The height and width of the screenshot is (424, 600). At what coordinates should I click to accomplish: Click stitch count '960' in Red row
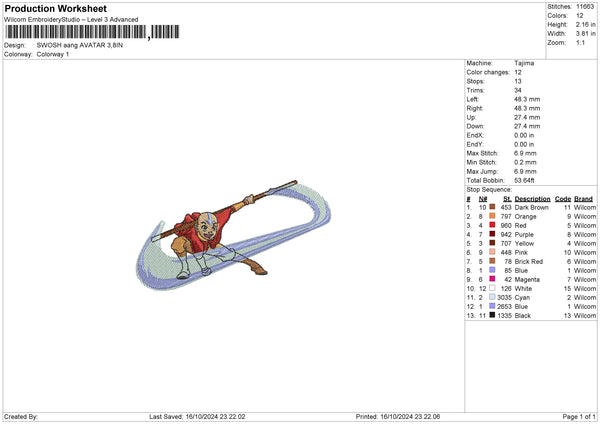coord(506,225)
